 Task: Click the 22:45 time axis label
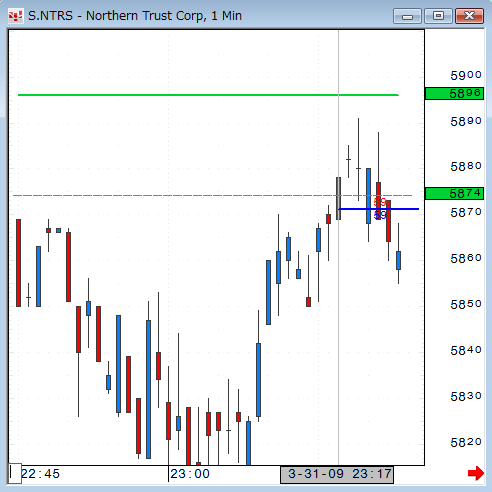click(x=40, y=474)
